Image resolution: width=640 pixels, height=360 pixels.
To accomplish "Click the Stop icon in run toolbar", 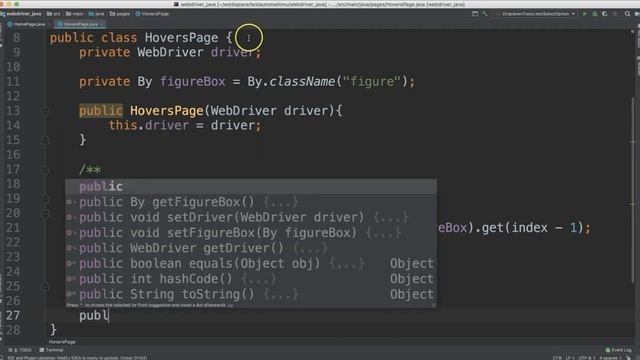I will (x=615, y=14).
